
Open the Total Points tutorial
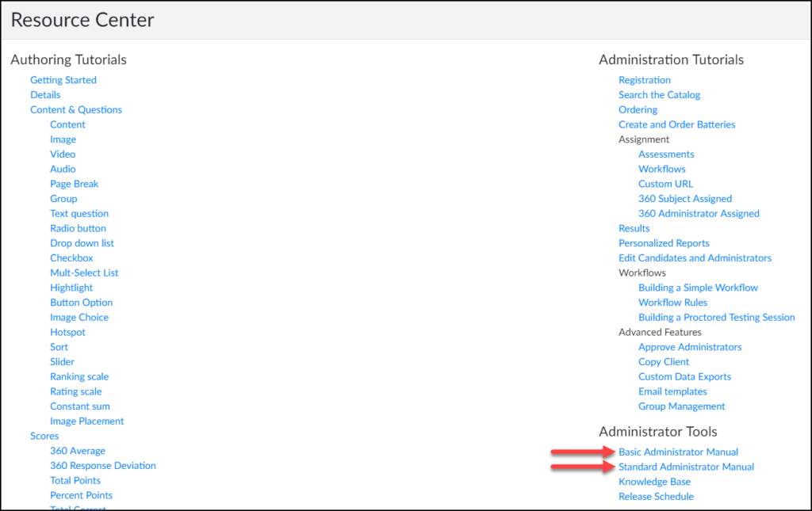(75, 480)
